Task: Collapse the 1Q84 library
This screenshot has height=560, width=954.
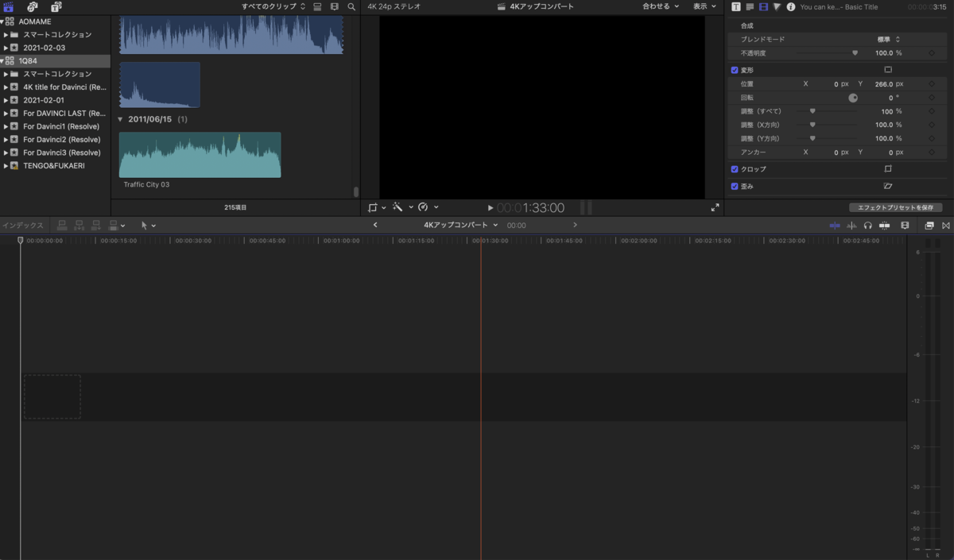Action: (2, 60)
